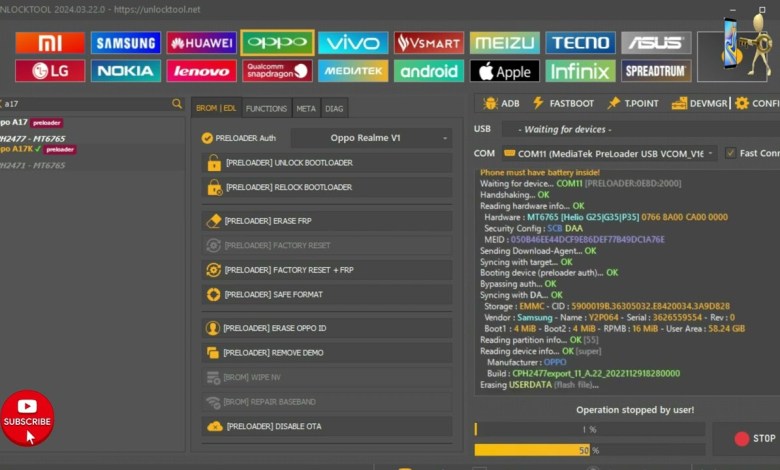Click the 50% progress bar
Screen dimensions: 780x470
click(590, 450)
